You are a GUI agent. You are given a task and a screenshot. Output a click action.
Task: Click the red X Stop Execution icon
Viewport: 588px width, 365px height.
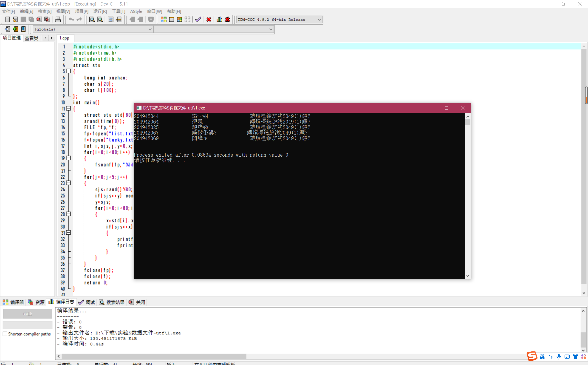(x=209, y=20)
